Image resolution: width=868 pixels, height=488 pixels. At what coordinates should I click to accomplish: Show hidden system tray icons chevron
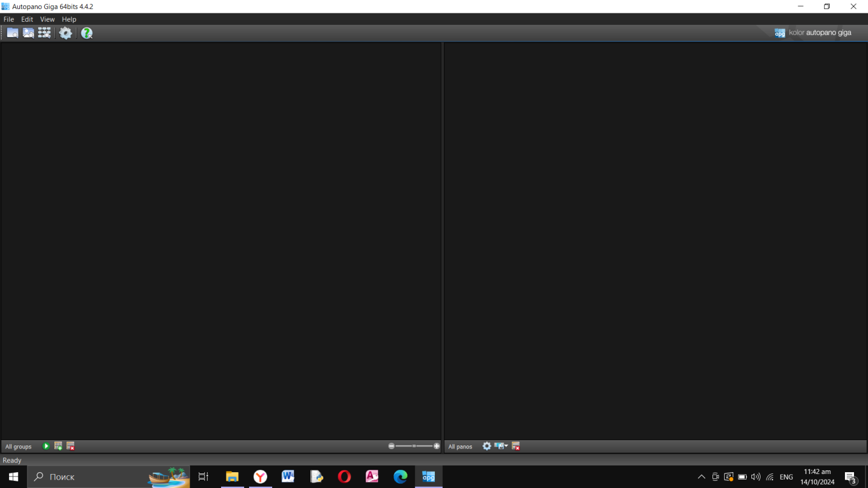point(702,477)
